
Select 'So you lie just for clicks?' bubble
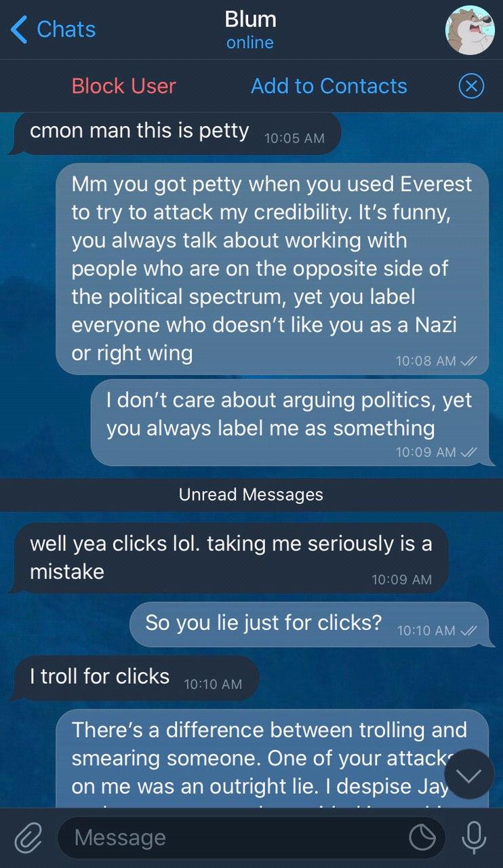pyautogui.click(x=309, y=624)
